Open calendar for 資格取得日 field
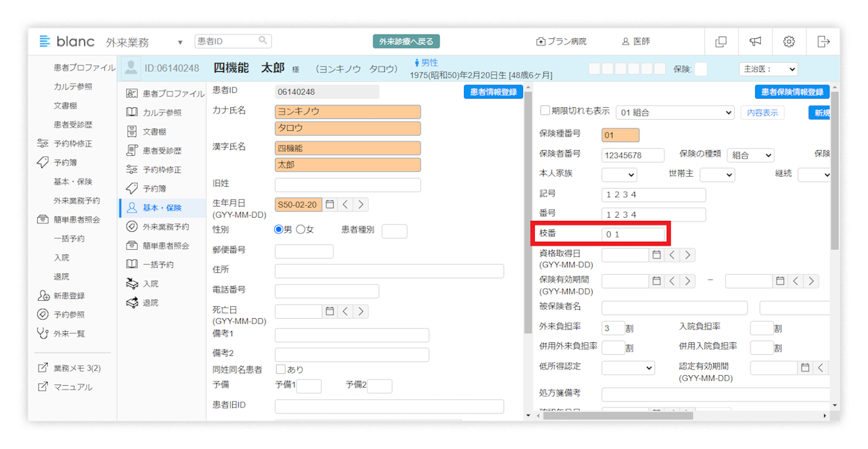The height and width of the screenshot is (449, 868). pyautogui.click(x=656, y=255)
